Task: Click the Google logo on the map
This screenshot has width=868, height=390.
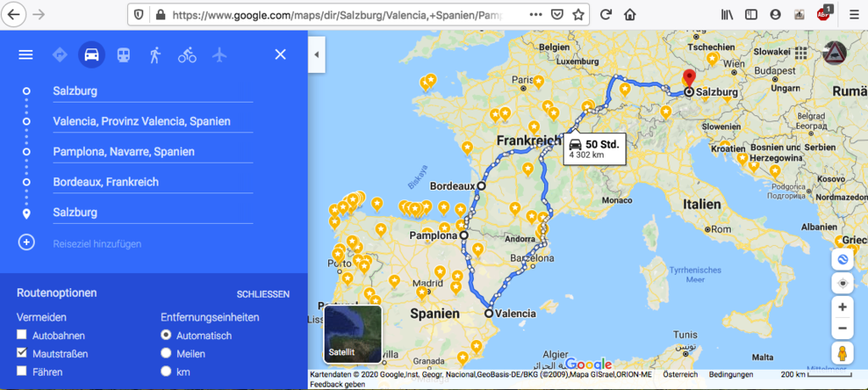Action: click(x=588, y=364)
